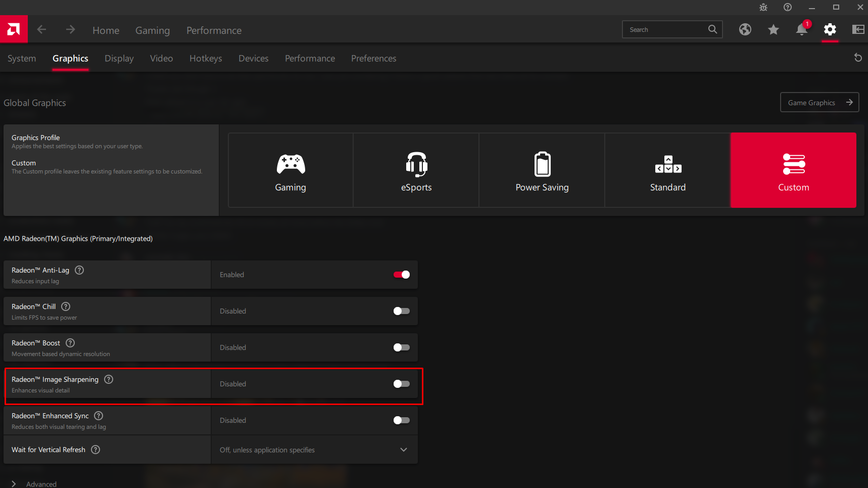The width and height of the screenshot is (868, 488).
Task: Reset settings with the circular arrow icon
Action: (857, 58)
